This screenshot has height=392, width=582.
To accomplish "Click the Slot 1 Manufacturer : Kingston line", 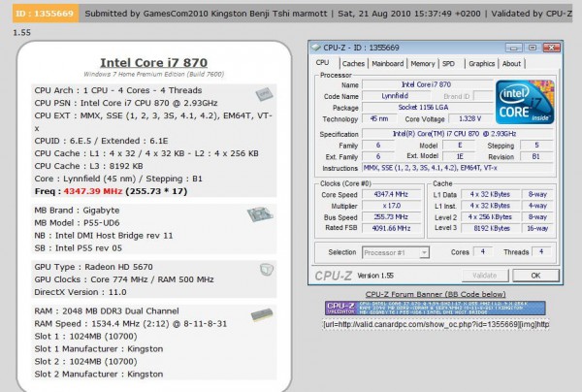I will pyautogui.click(x=99, y=349).
